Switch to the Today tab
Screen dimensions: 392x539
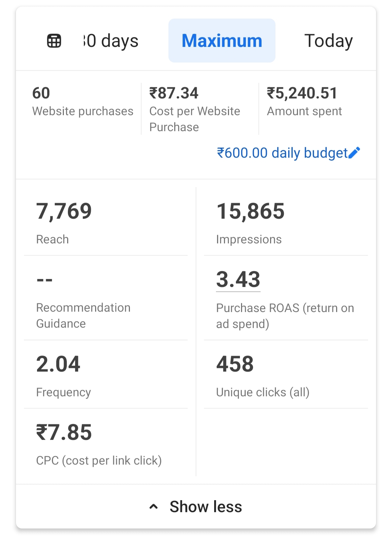pos(328,41)
